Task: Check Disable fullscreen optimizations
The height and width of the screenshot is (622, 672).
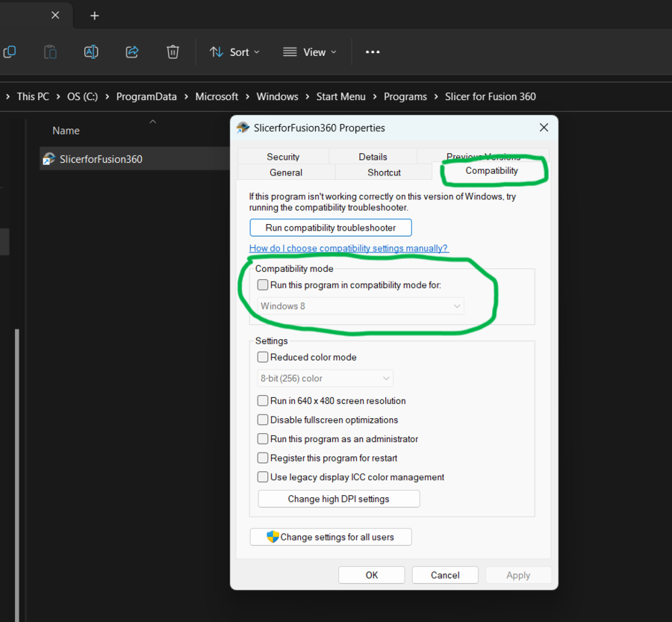Action: tap(263, 419)
